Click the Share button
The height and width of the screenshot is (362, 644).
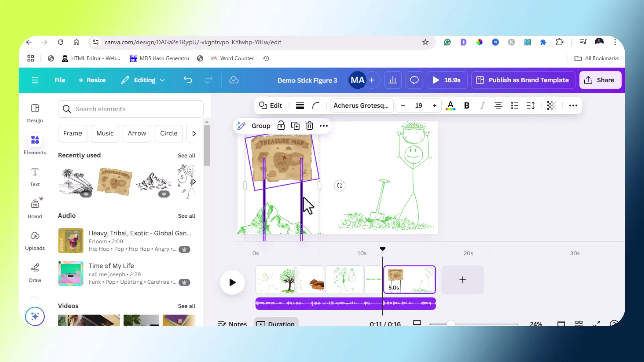click(x=600, y=80)
